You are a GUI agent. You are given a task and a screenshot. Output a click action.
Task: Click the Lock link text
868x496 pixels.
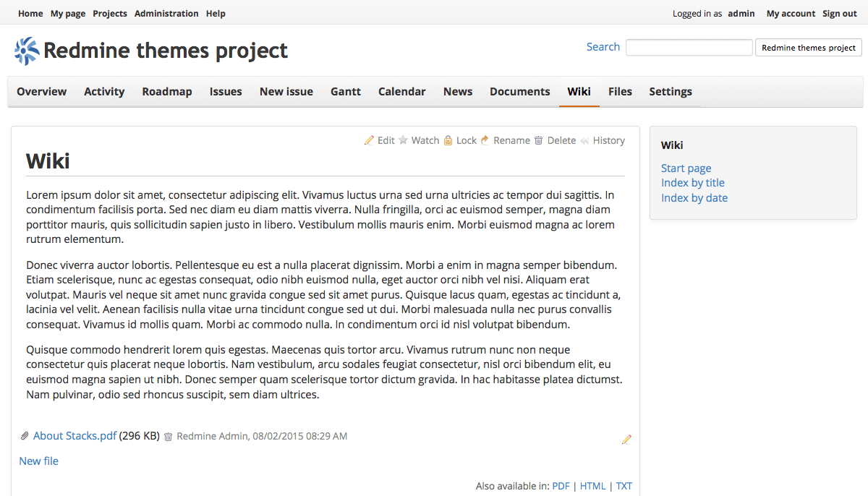[x=467, y=140]
